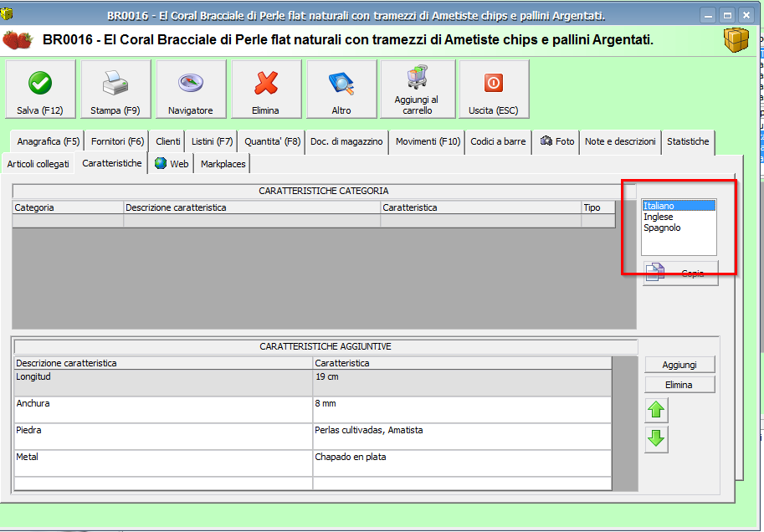Click the Copia button

click(680, 274)
